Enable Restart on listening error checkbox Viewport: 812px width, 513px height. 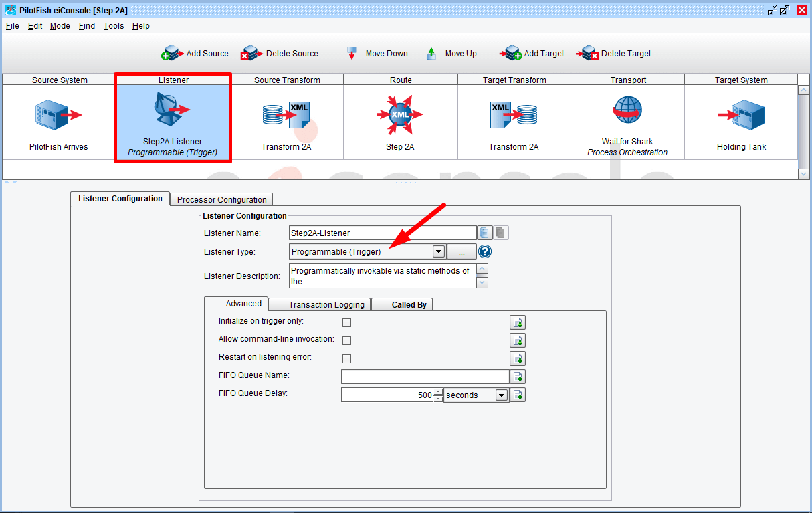click(x=346, y=358)
